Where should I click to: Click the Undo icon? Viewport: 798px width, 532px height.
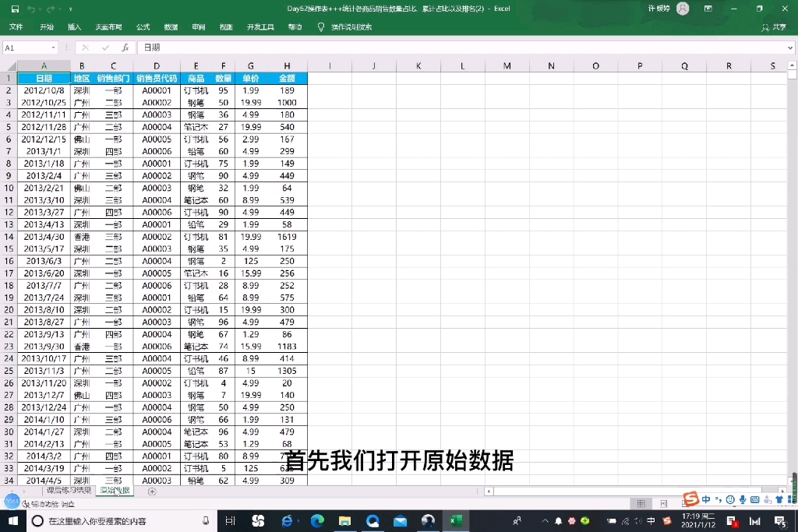31,8
